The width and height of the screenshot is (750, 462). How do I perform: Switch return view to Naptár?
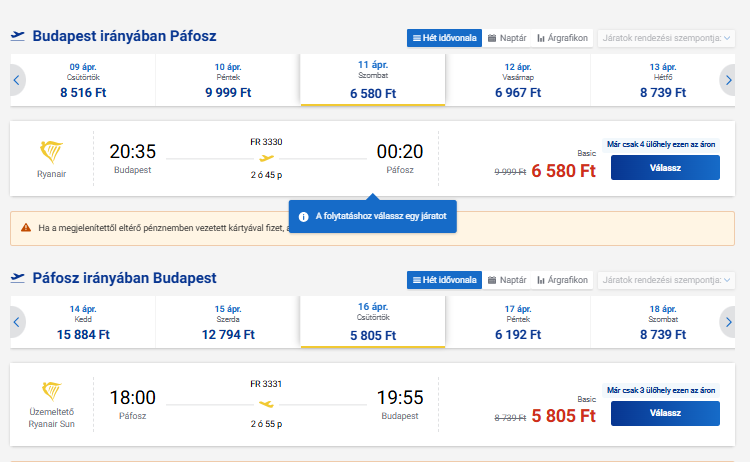coord(507,279)
